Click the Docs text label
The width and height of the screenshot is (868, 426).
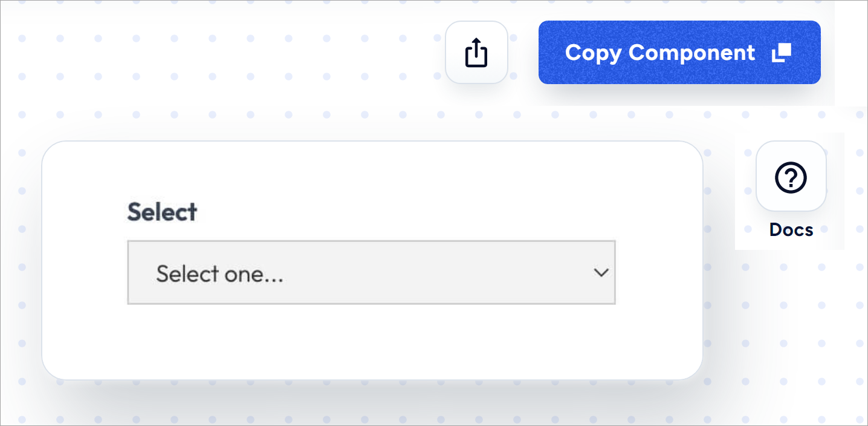click(791, 230)
